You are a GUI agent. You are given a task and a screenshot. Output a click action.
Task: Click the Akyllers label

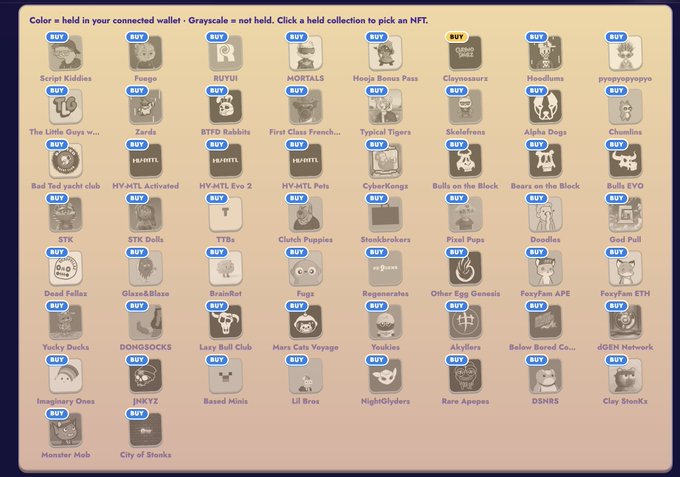465,347
